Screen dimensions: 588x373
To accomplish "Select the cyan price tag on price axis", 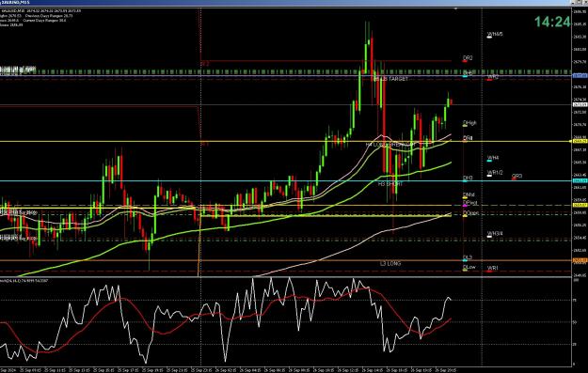I will tap(580, 181).
